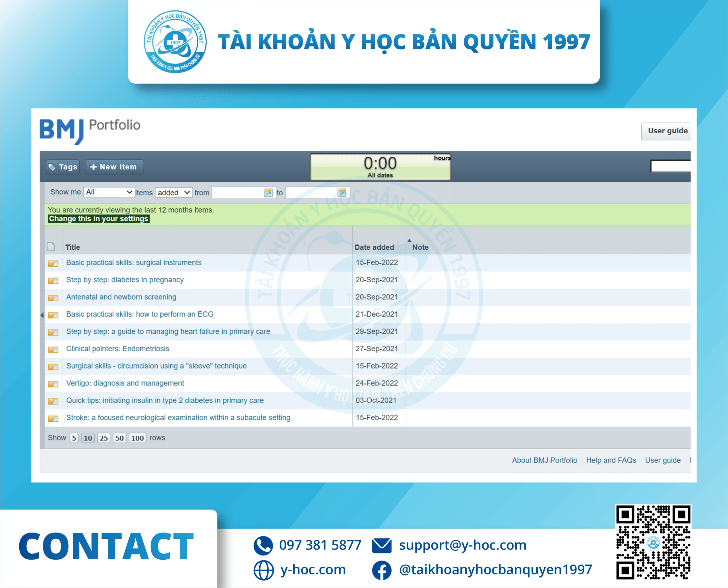Expand the 'added' items dropdown
This screenshot has width=728, height=588.
point(173,193)
